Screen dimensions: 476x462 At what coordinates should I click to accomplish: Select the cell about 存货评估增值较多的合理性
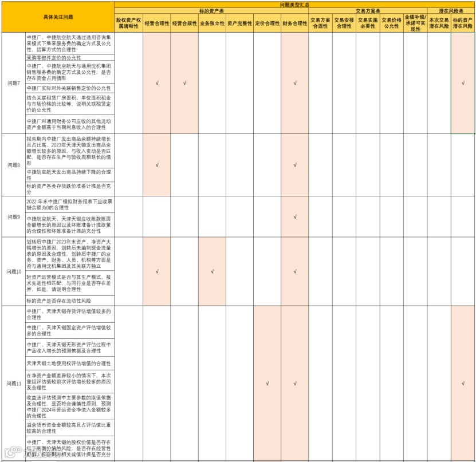point(70,314)
